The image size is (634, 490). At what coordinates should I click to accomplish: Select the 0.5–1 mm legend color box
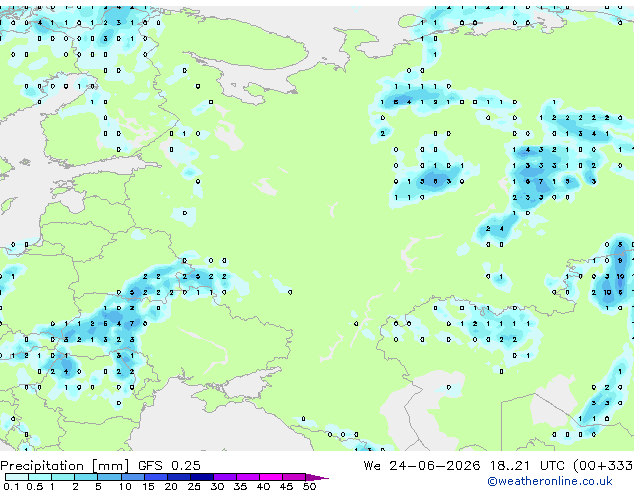40,477
